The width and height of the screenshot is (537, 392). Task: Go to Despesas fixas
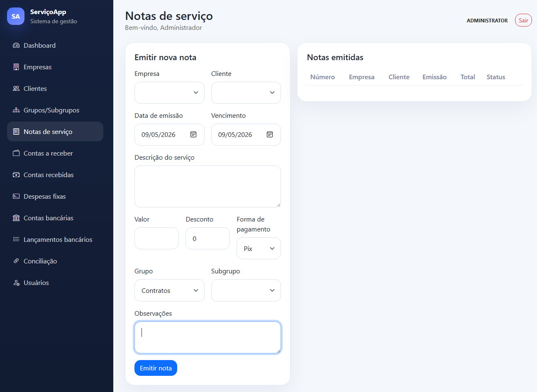(55, 196)
